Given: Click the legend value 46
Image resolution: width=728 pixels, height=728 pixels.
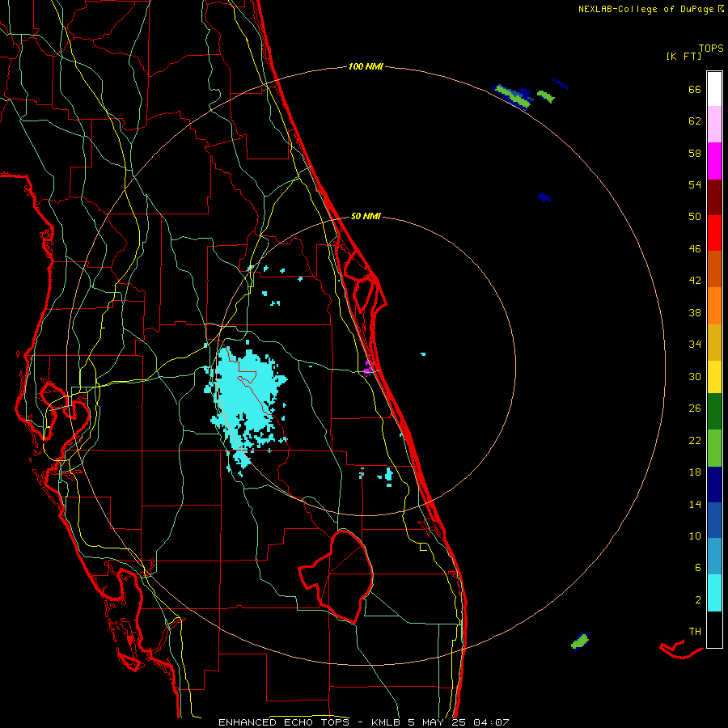Looking at the screenshot, I should click(695, 249).
